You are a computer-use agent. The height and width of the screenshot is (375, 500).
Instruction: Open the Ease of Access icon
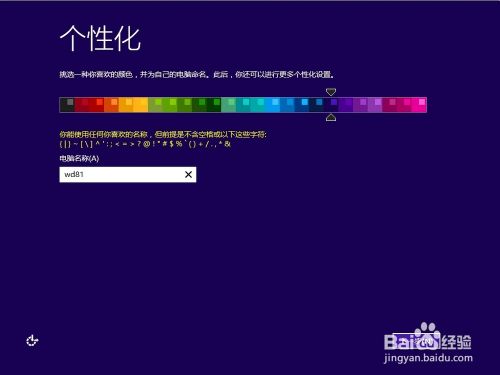pyautogui.click(x=32, y=340)
